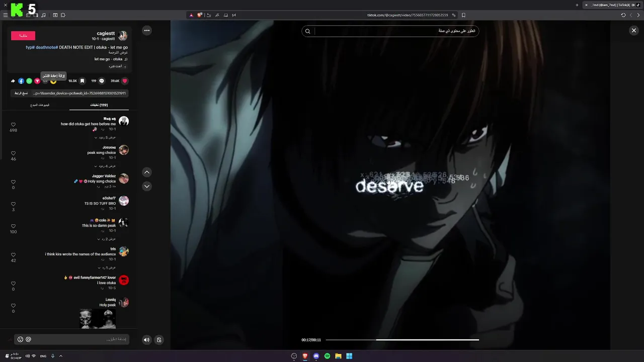Open the emoji picker in the comment box

tap(20, 339)
